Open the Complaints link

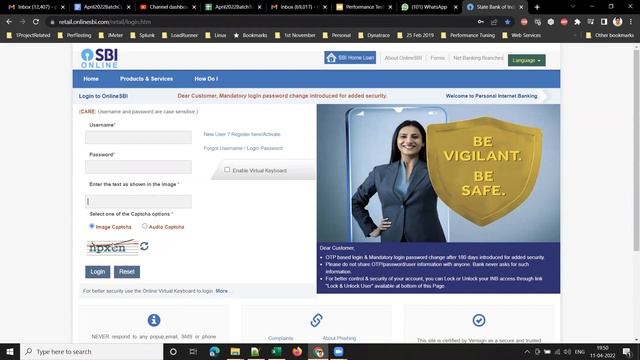click(x=280, y=338)
